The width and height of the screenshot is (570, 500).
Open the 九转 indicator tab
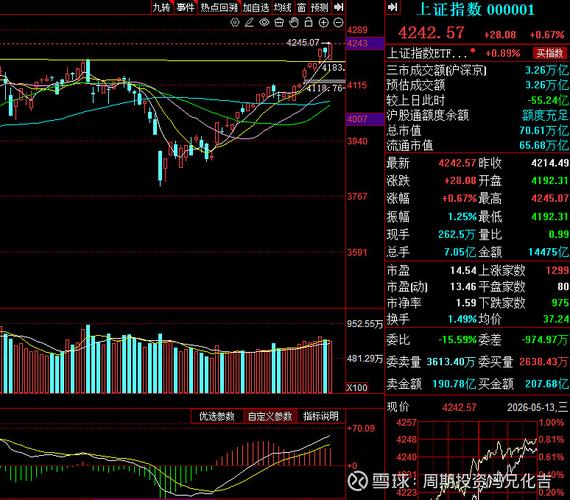point(161,7)
